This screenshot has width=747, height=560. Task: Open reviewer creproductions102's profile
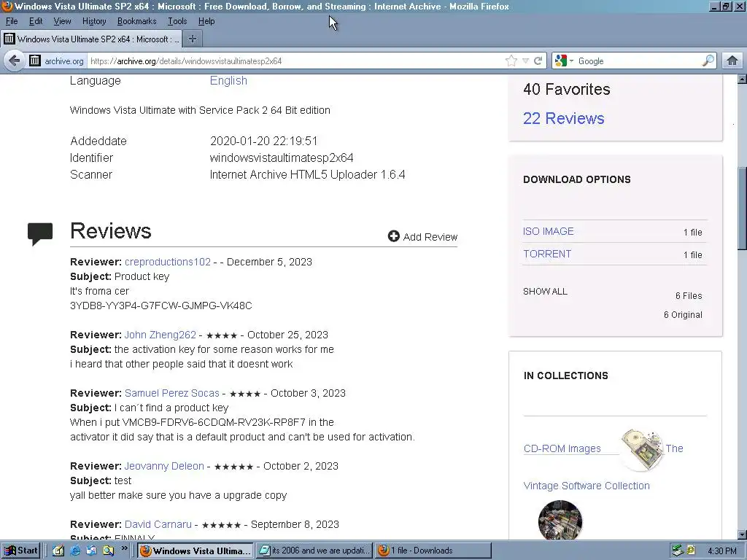click(x=168, y=262)
